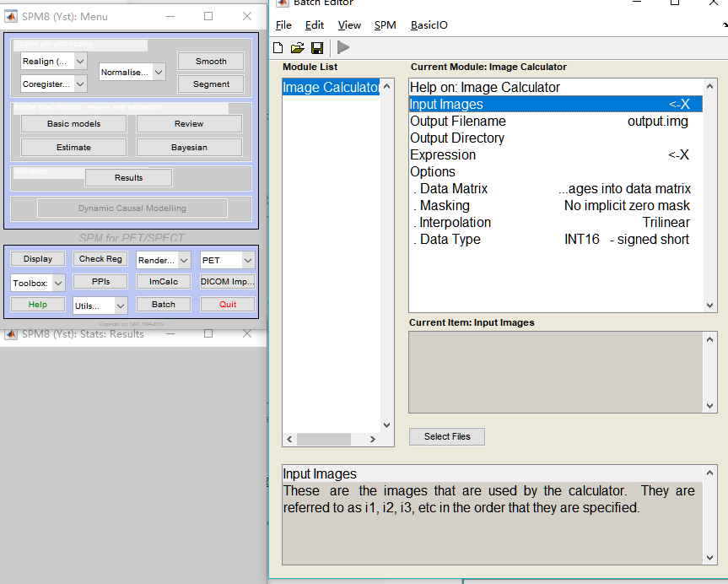Click the Open batch folder icon
The image size is (728, 584).
297,47
